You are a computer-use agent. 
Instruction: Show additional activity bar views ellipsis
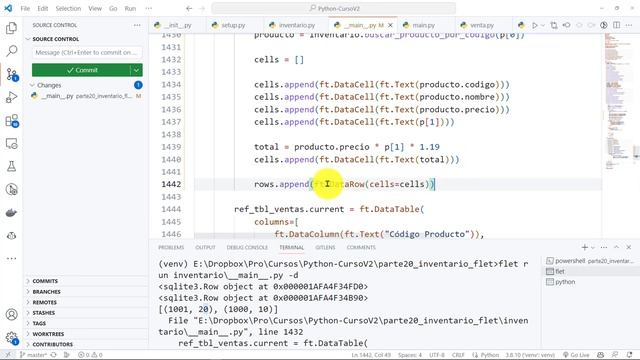11,258
